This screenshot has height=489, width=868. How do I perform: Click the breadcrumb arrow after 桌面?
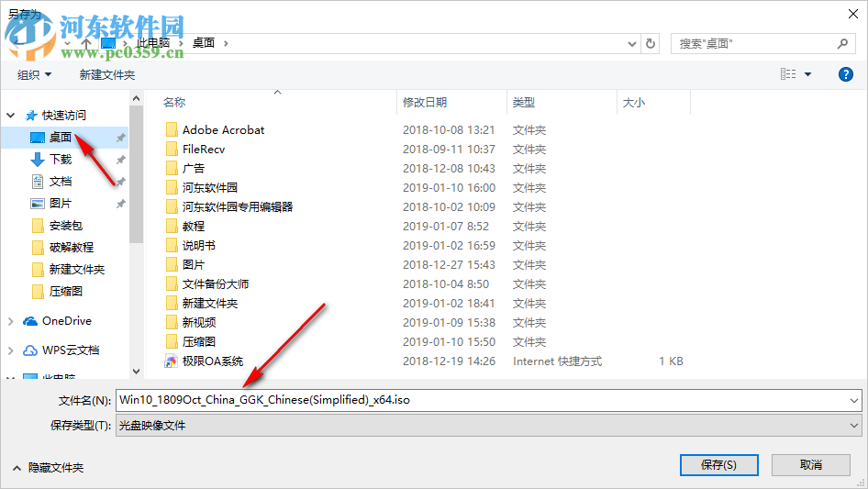(x=226, y=43)
